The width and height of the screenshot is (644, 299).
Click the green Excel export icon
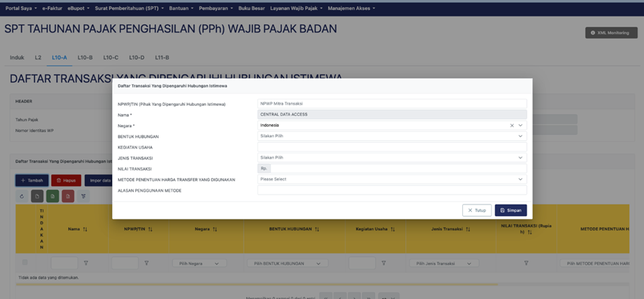pyautogui.click(x=53, y=196)
